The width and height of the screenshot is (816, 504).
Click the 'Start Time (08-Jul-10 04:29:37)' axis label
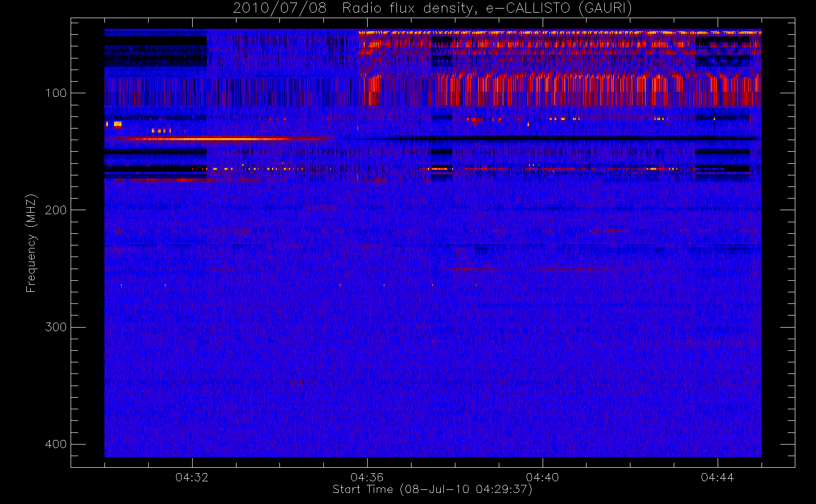[433, 489]
